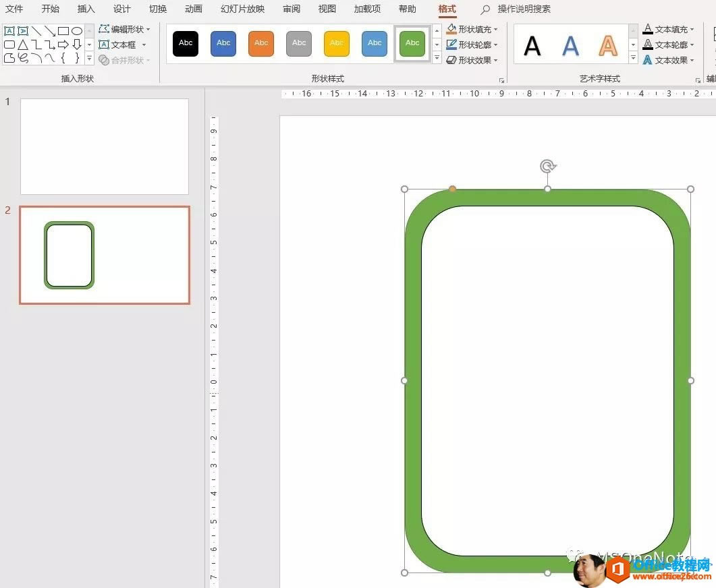Select the right arrow shape tool
The width and height of the screenshot is (716, 588).
tap(63, 45)
